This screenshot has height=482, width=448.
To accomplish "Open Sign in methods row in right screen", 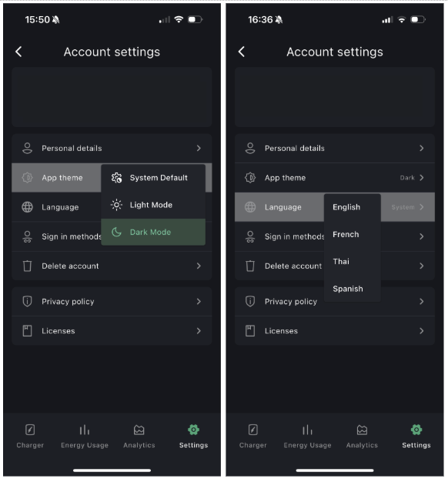I will [335, 236].
